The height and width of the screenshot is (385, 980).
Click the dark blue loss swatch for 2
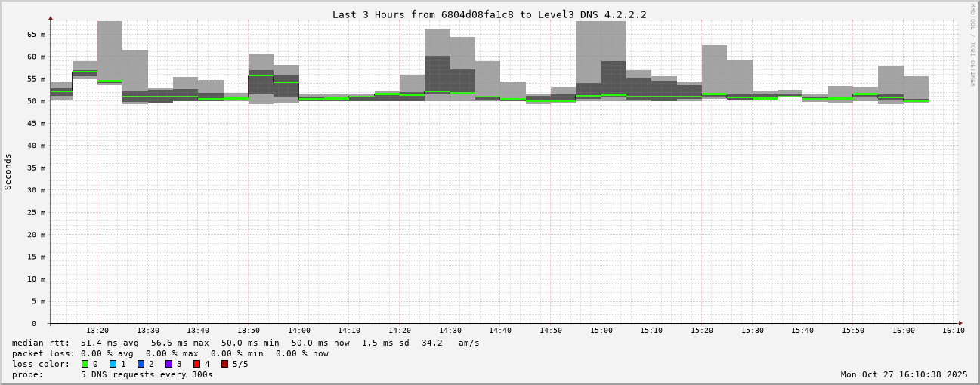coord(141,364)
